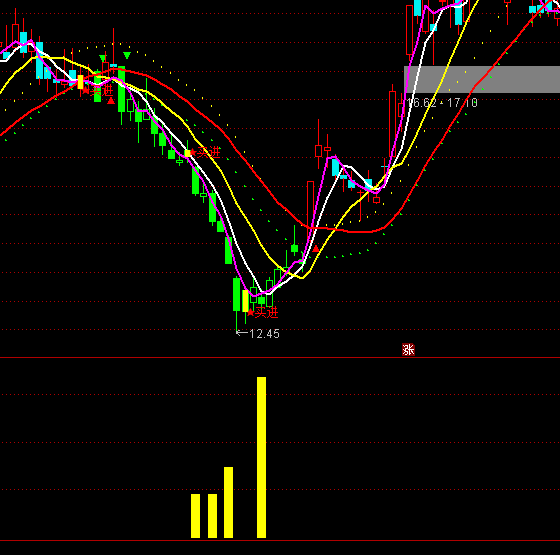Viewport: 560px width, 555px height.
Task: Select small yellow square by middle 买进
Action: (x=188, y=153)
